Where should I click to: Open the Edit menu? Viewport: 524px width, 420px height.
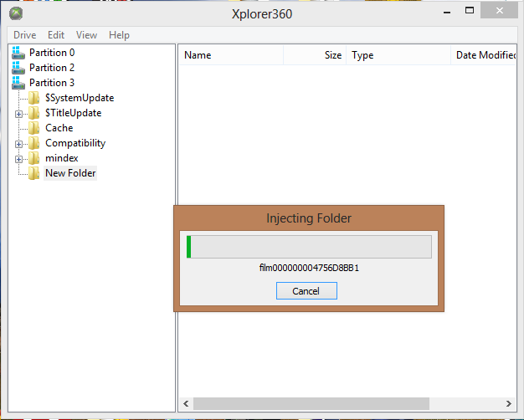coord(56,35)
